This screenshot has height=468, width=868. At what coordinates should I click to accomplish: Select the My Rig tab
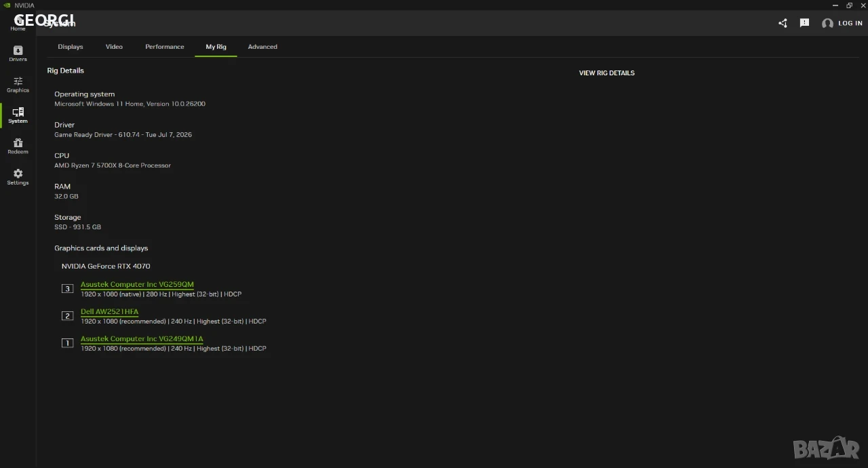tap(216, 47)
